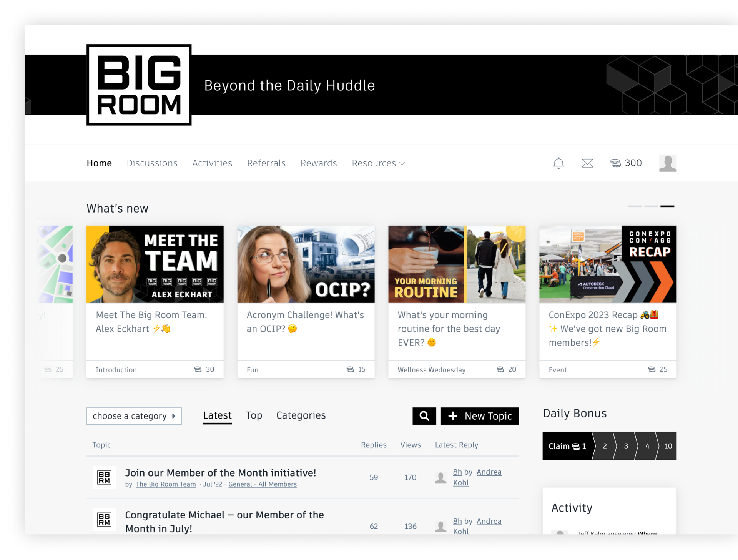
Task: Click day 3 of the Daily Bonus
Action: [626, 446]
